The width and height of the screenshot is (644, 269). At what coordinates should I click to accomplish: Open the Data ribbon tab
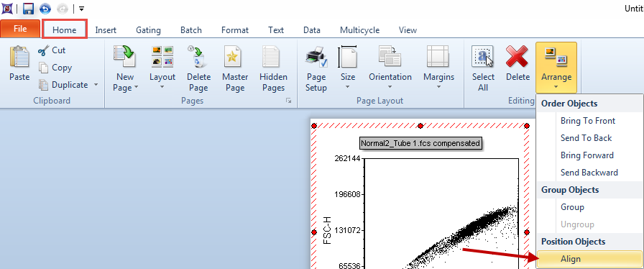[x=312, y=30]
